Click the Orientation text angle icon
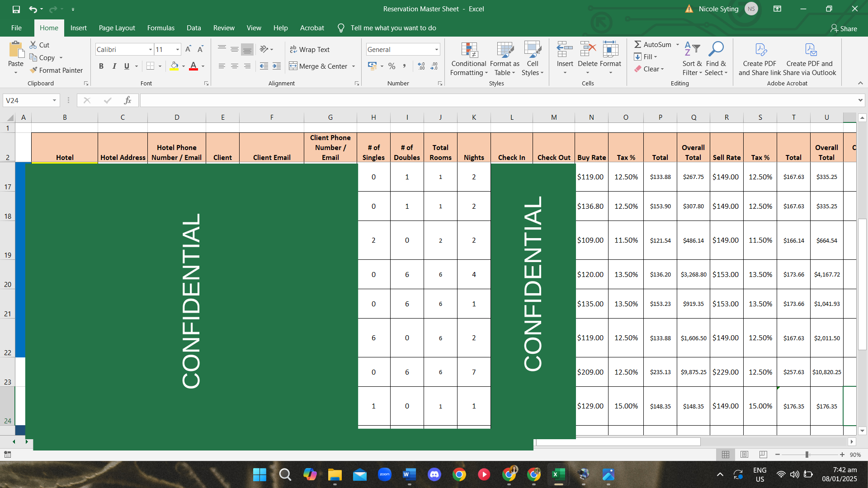This screenshot has height=488, width=868. (264, 49)
